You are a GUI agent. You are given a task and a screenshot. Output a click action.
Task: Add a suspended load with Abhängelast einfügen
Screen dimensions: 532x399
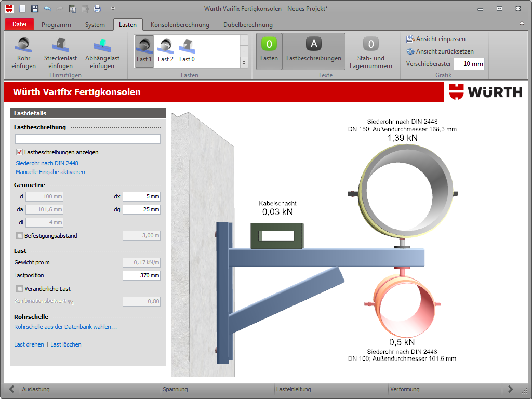102,53
